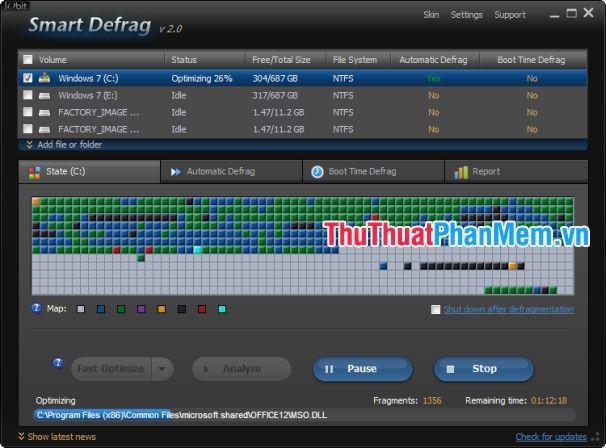Uncheck the Windows 7 (C:) volume checkbox
Screen dimensions: 606x448
[28, 78]
